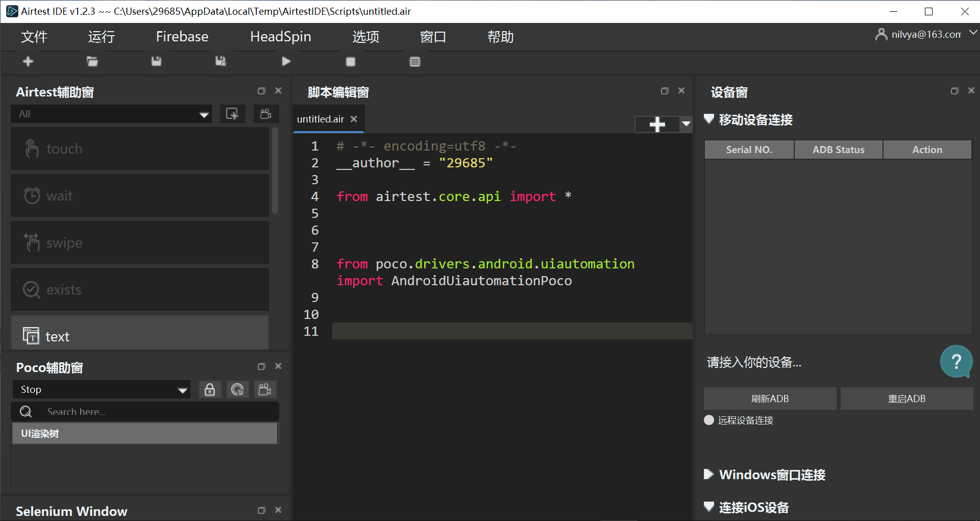Click the Poco record icon

[265, 390]
